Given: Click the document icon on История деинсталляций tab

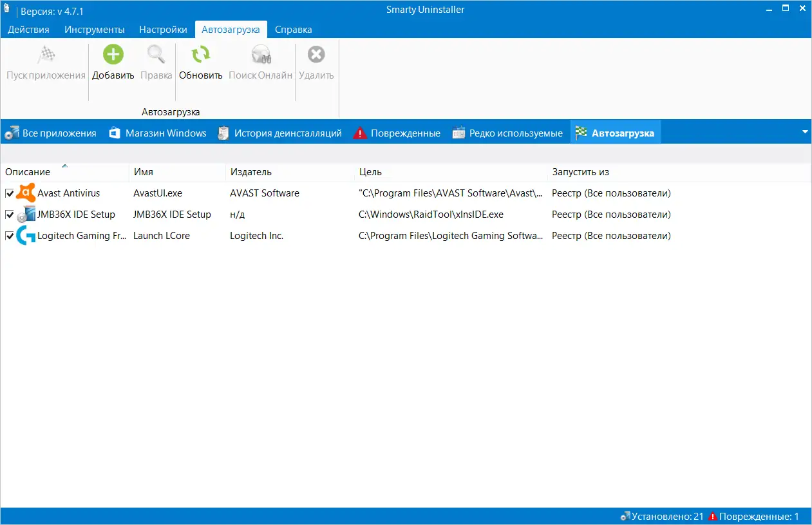Looking at the screenshot, I should (223, 133).
